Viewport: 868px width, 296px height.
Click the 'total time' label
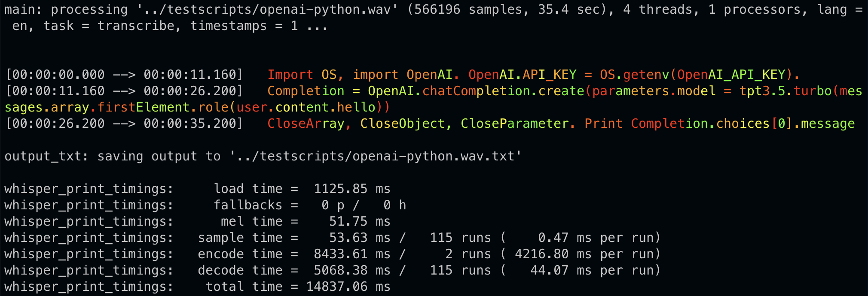click(244, 287)
